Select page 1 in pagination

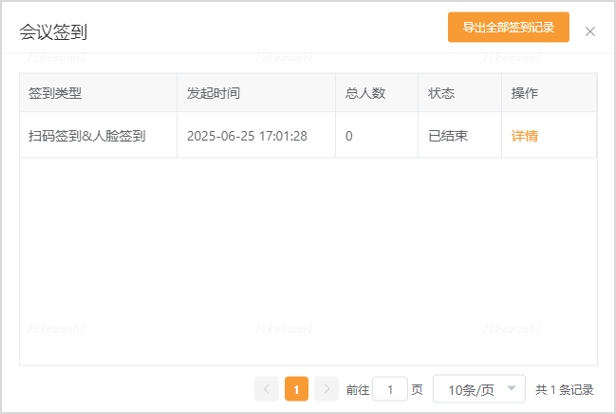pyautogui.click(x=296, y=389)
